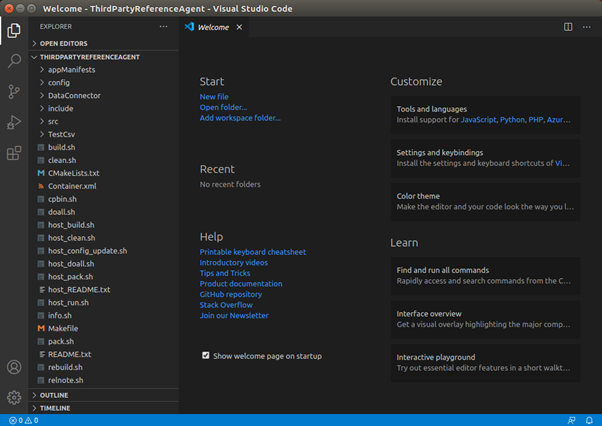Click Add workspace folder... link

240,118
